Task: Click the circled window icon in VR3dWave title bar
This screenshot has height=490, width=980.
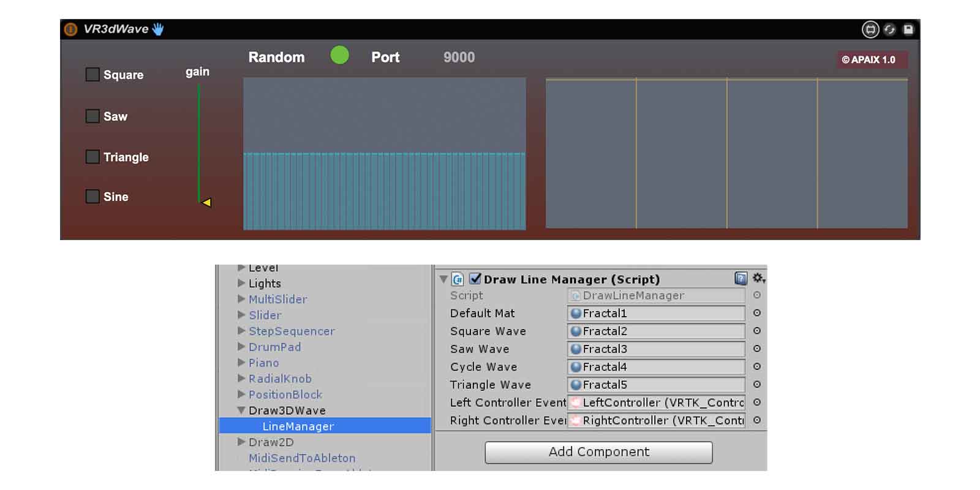Action: (870, 29)
